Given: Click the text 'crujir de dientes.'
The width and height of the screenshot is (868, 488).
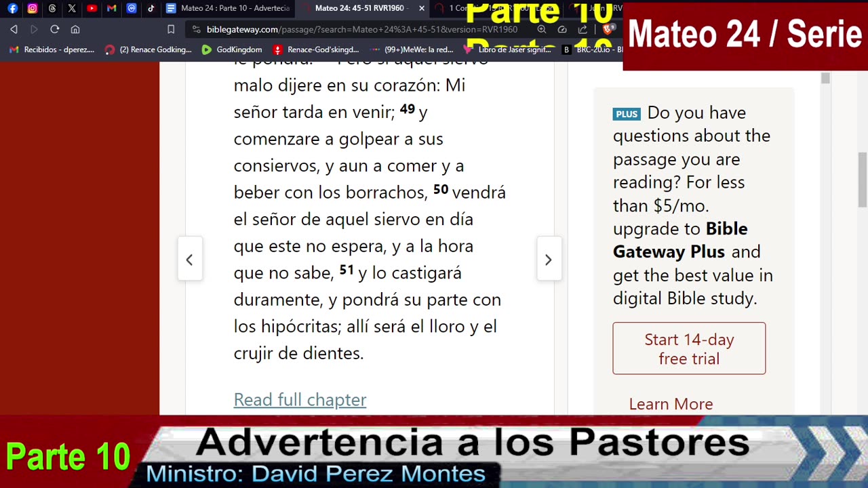Looking at the screenshot, I should (299, 353).
